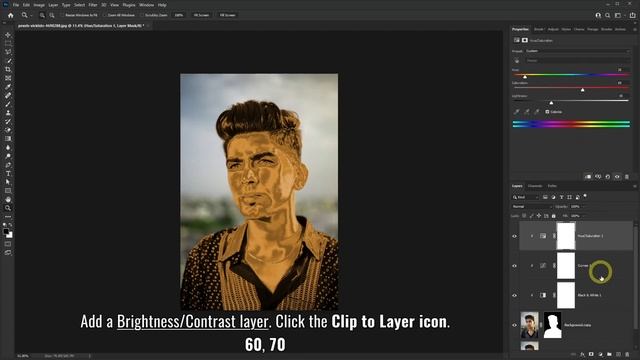Delete the adjustment via Properties trash icon
The height and width of the screenshot is (360, 640).
627,177
